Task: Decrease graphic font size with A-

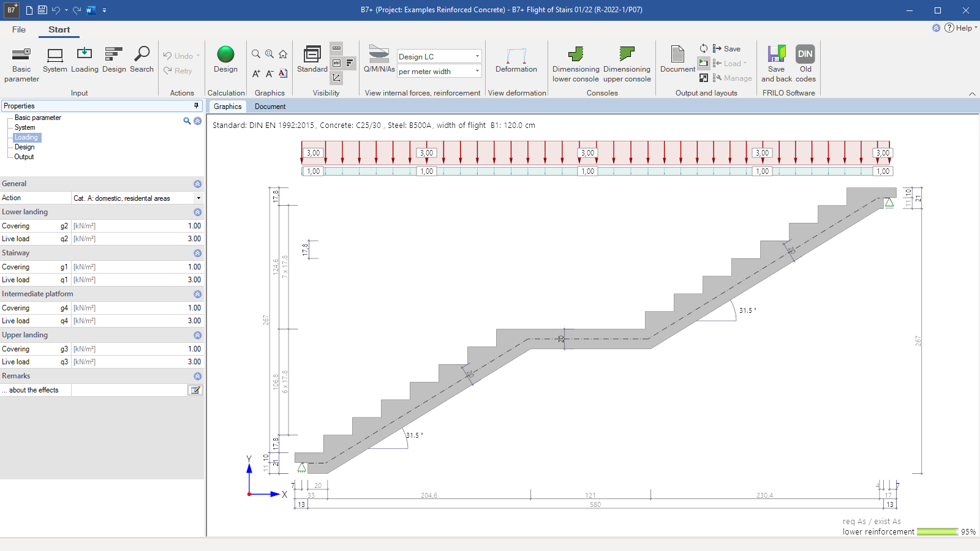Action: coord(269,73)
